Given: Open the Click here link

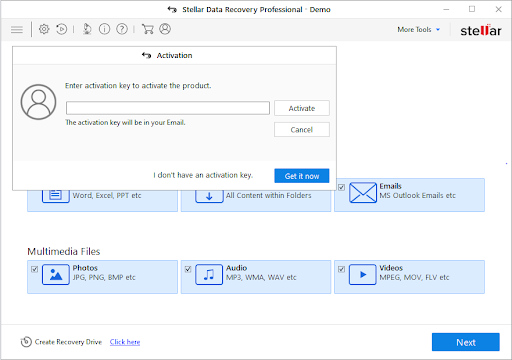Looking at the screenshot, I should pos(125,342).
